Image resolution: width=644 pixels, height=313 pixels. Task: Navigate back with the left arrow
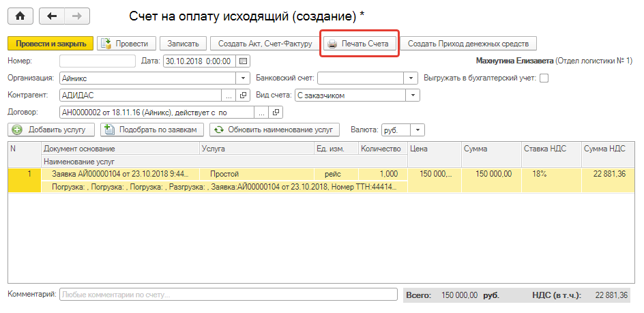pos(52,16)
